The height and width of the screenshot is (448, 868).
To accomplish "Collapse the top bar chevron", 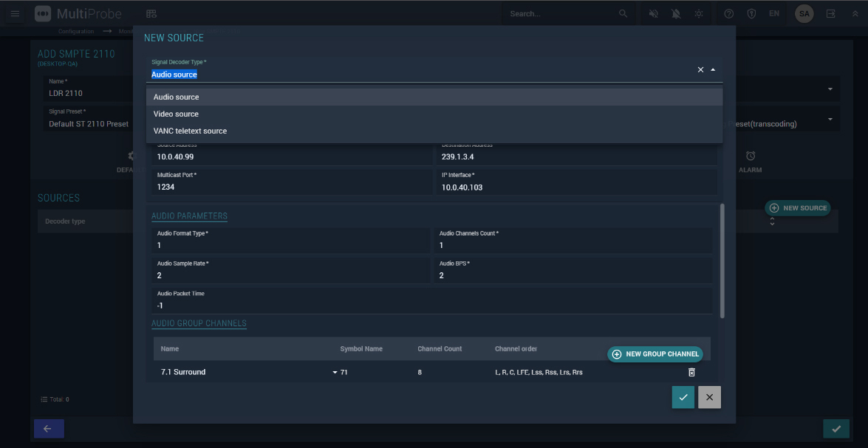I will (x=855, y=13).
